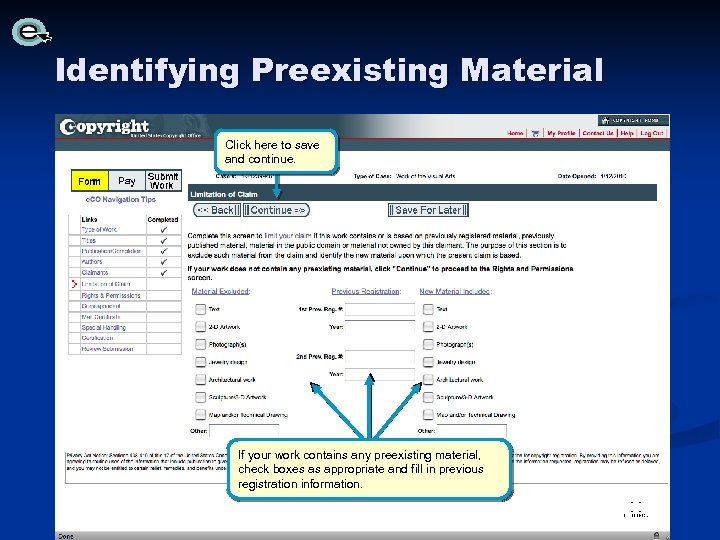
Task: Click Home in the top navigation
Action: coord(515,133)
